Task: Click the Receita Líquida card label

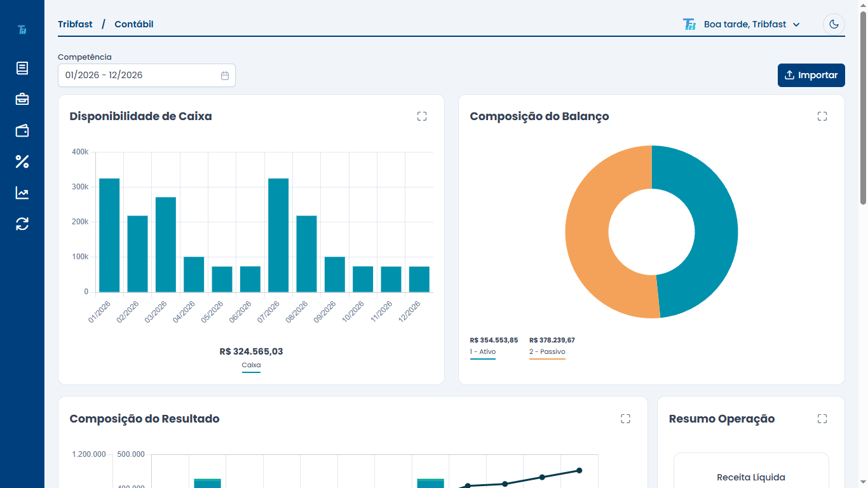Action: (751, 477)
